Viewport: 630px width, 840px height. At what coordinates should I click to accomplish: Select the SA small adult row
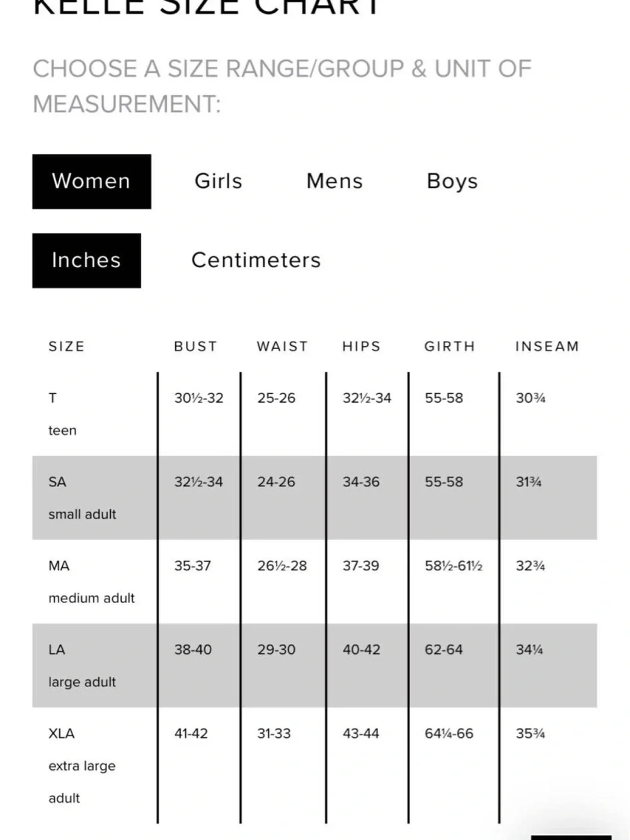coord(314,498)
